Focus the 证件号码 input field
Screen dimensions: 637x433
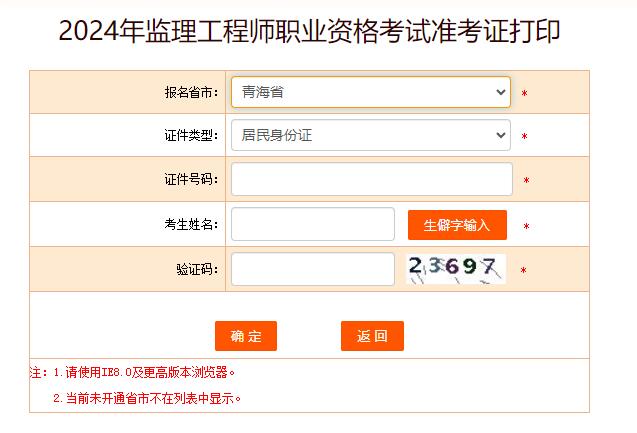pos(372,179)
